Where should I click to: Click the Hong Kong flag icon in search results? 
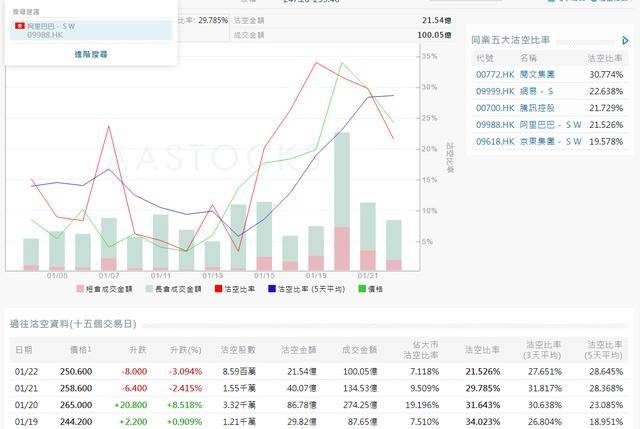(20, 26)
